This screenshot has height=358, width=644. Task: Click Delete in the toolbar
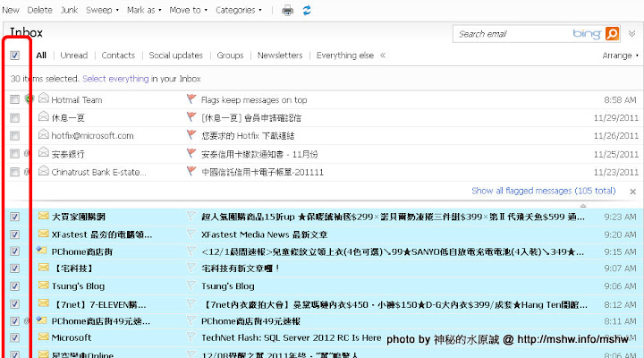(40, 10)
